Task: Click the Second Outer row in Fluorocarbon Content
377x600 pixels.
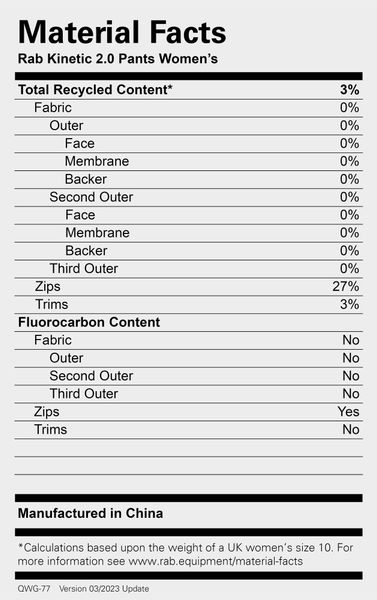Action: (x=189, y=376)
